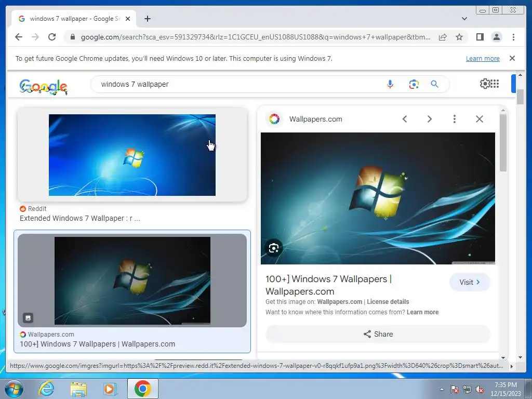
Task: Click the preview panel scrollbar thumb
Action: click(x=503, y=142)
